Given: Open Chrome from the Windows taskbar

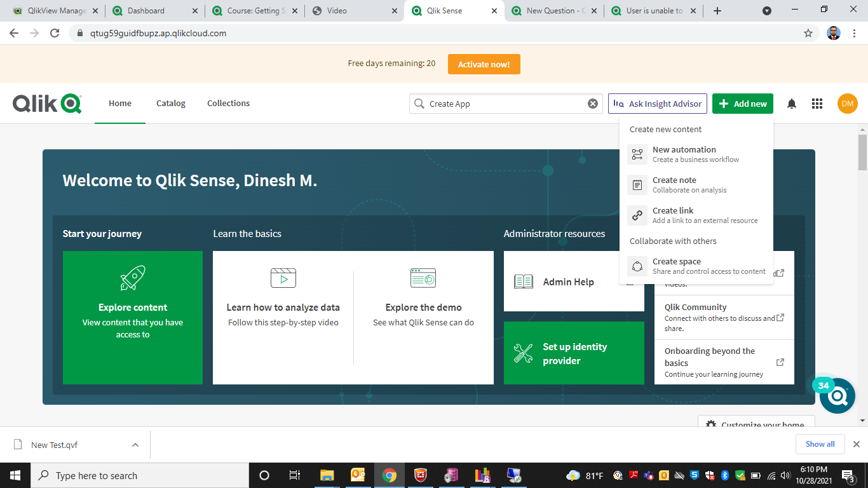Looking at the screenshot, I should (x=390, y=475).
